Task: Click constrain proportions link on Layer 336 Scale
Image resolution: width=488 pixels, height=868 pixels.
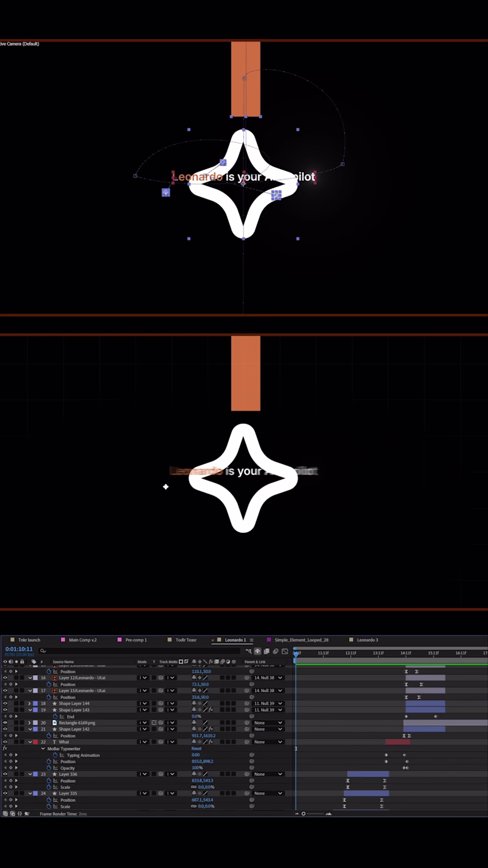Action: coord(193,787)
